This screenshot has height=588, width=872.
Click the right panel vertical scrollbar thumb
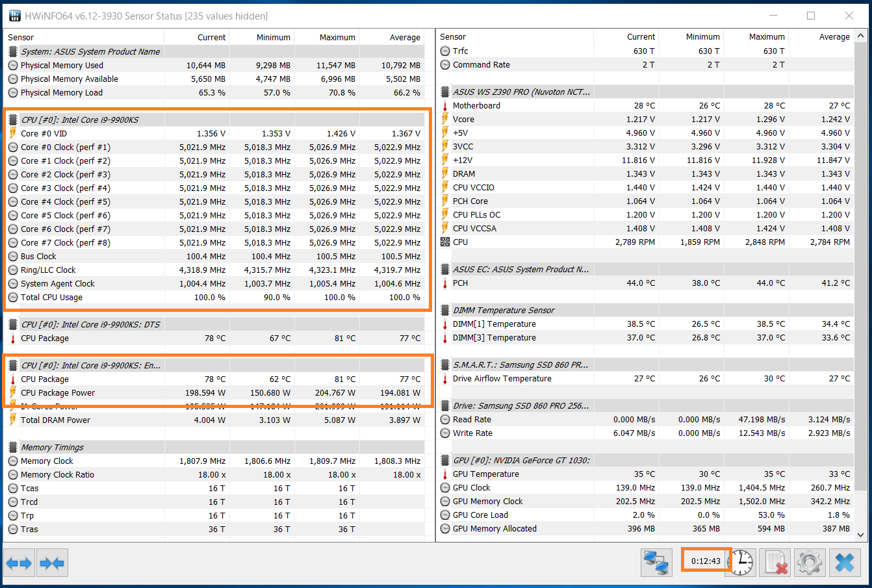(x=861, y=265)
